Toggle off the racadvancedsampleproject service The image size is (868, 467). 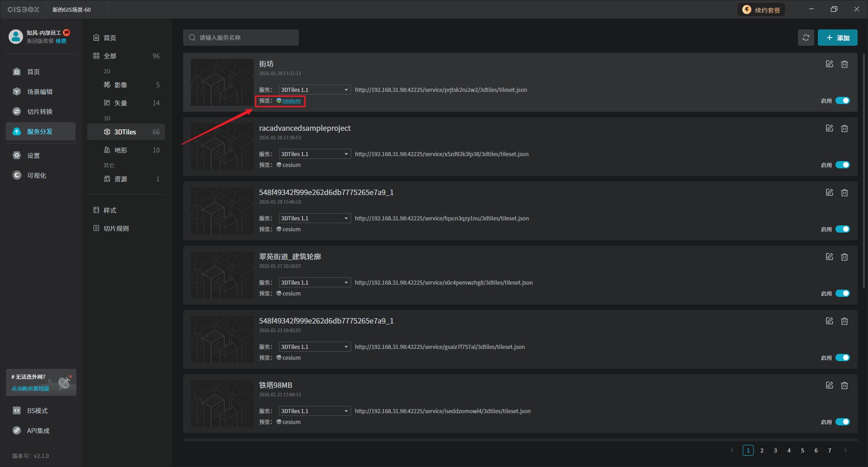tap(842, 165)
